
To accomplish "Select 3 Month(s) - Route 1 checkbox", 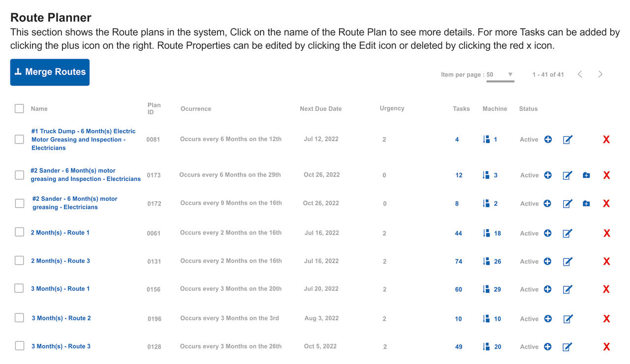I will pos(19,288).
